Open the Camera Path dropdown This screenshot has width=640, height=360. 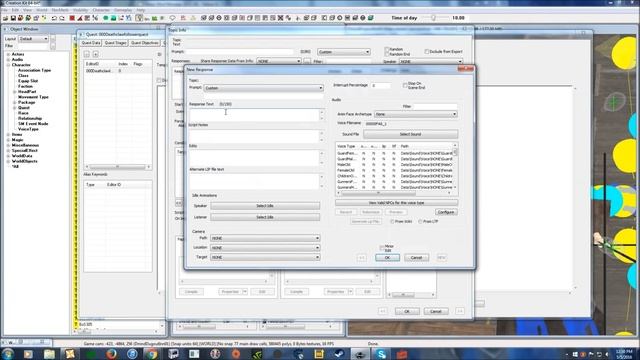click(265, 238)
